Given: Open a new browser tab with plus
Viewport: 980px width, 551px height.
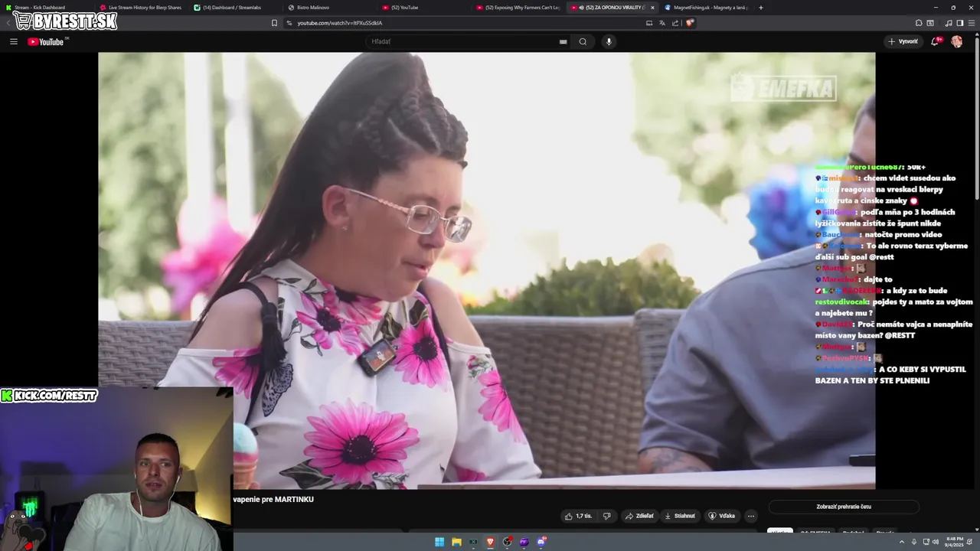Looking at the screenshot, I should coord(760,8).
